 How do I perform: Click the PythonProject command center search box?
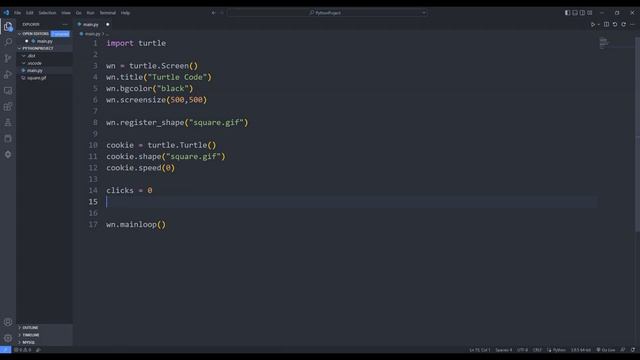point(327,13)
